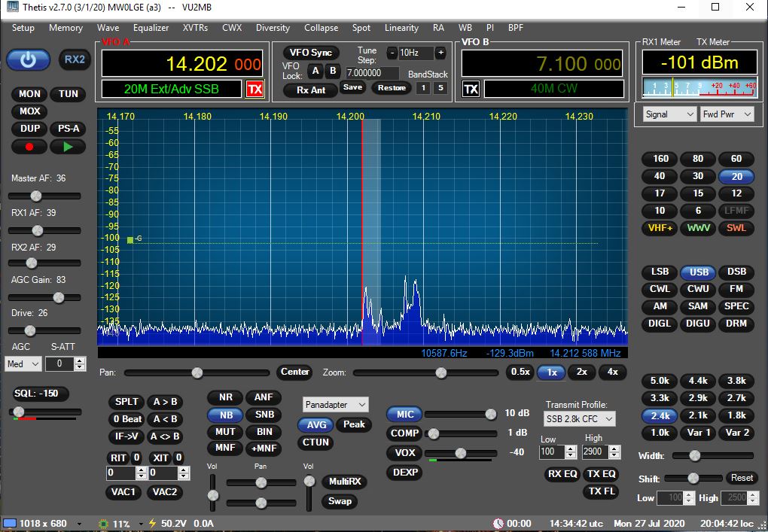Click the green play button
Image resolution: width=768 pixels, height=532 pixels.
pyautogui.click(x=68, y=146)
